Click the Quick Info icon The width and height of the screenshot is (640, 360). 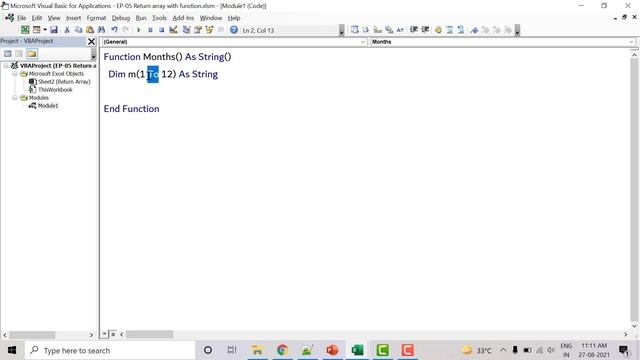tap(378, 30)
